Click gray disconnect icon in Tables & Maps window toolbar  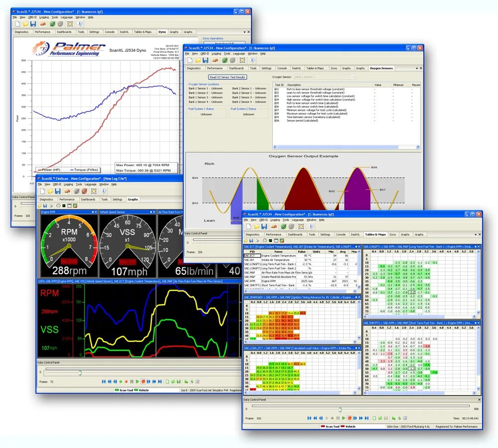291,226
